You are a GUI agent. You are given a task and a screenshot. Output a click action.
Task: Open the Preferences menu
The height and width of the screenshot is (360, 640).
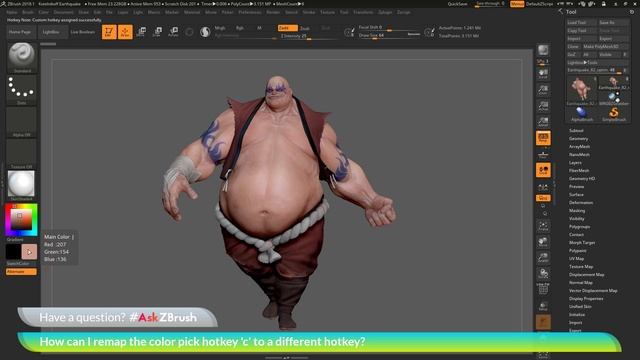click(249, 12)
